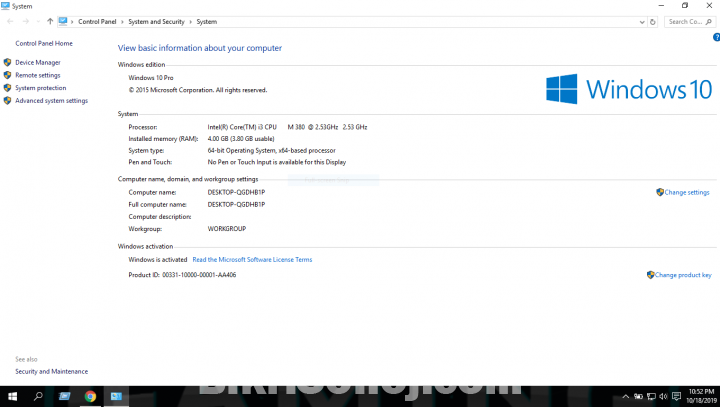This screenshot has height=407, width=720.
Task: Open System protection link
Action: point(41,88)
